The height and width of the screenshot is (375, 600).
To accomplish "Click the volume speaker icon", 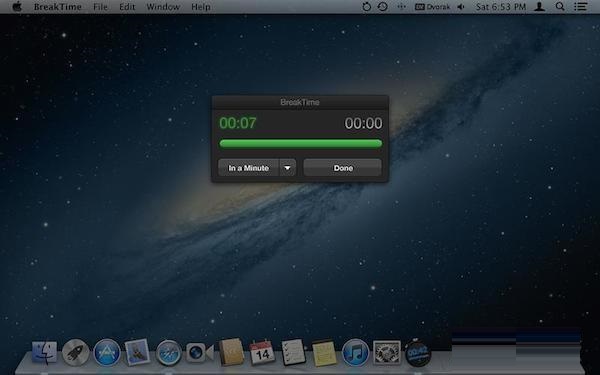I will pos(461,7).
